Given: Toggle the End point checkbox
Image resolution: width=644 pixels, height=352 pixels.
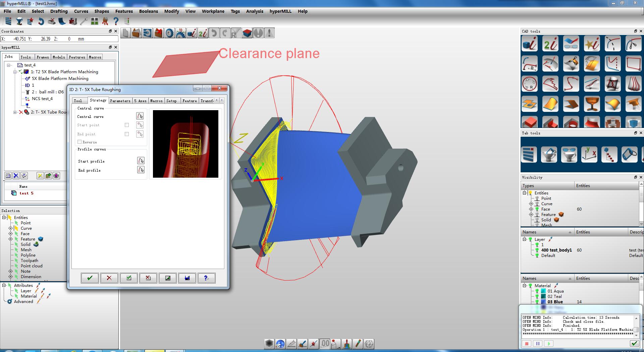Looking at the screenshot, I should pos(127,134).
